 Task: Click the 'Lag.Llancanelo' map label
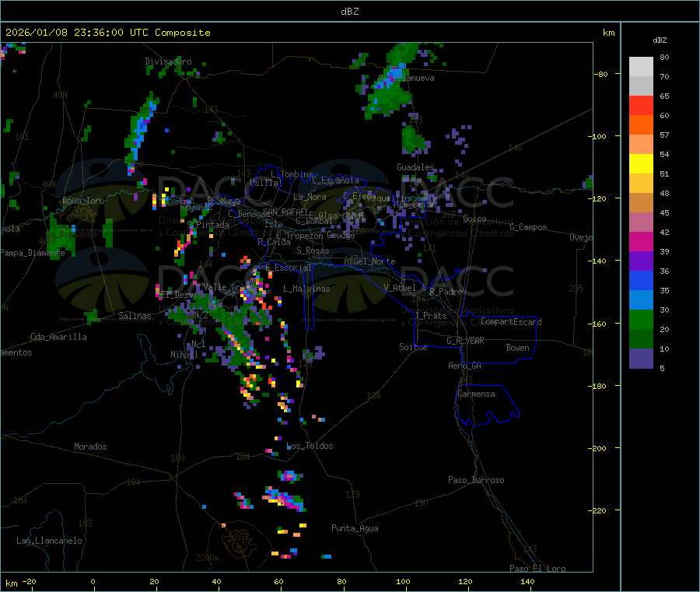[49, 541]
